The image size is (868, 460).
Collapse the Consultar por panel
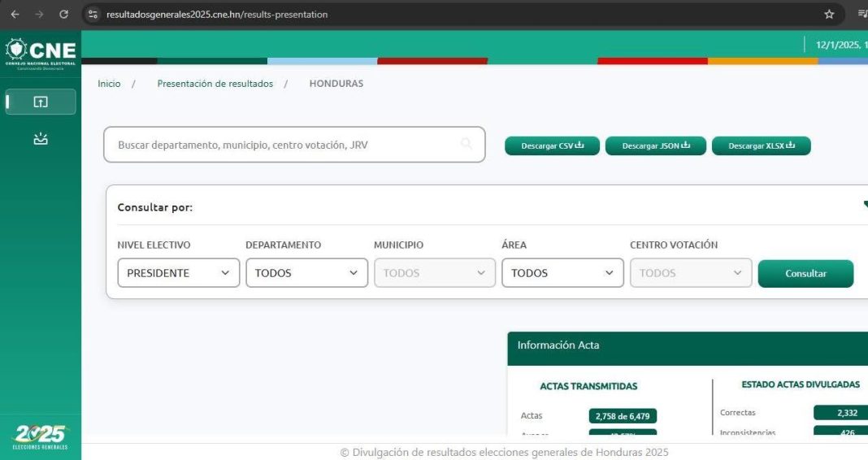tap(864, 206)
